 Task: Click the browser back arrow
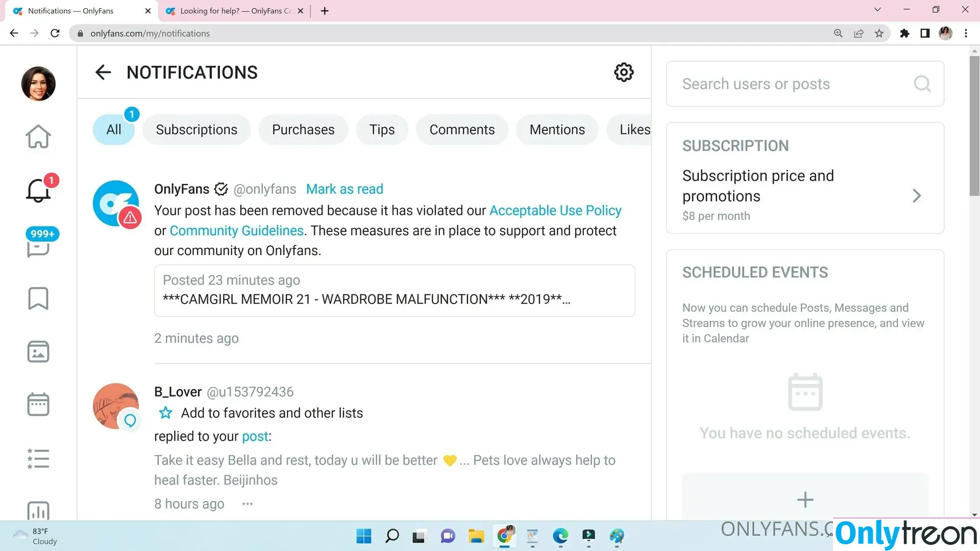pyautogui.click(x=14, y=33)
